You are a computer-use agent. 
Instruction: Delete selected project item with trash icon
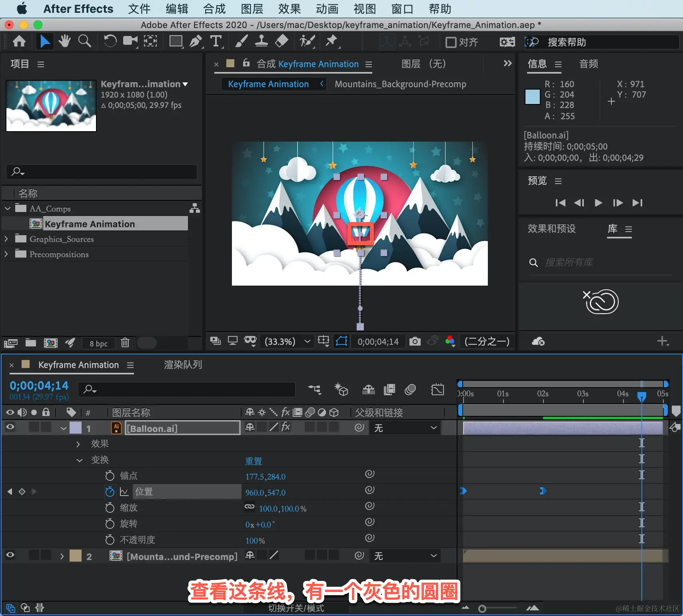tap(125, 343)
